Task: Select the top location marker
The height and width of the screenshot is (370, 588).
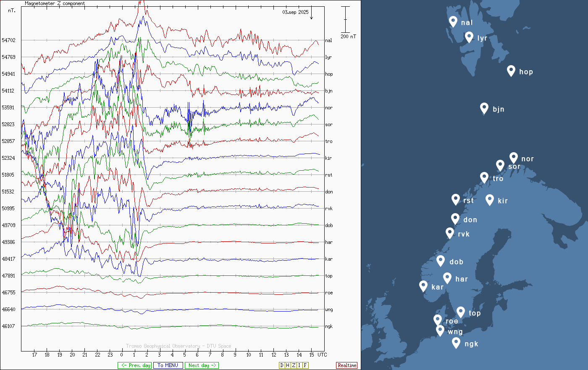Action: 461,312
